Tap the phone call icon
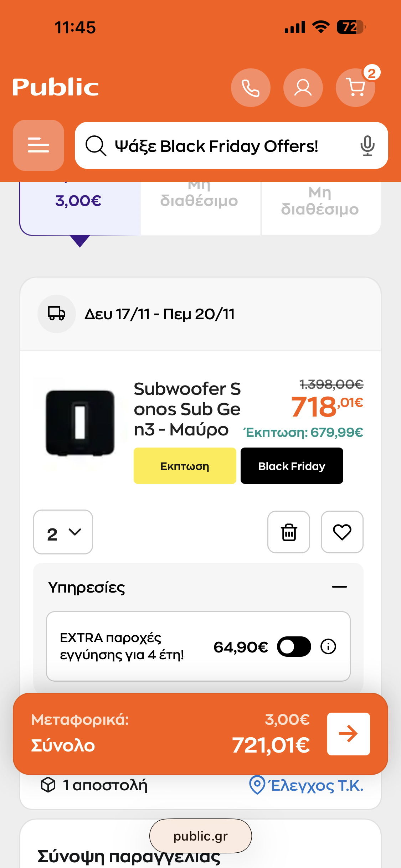Image resolution: width=401 pixels, height=868 pixels. pyautogui.click(x=251, y=88)
